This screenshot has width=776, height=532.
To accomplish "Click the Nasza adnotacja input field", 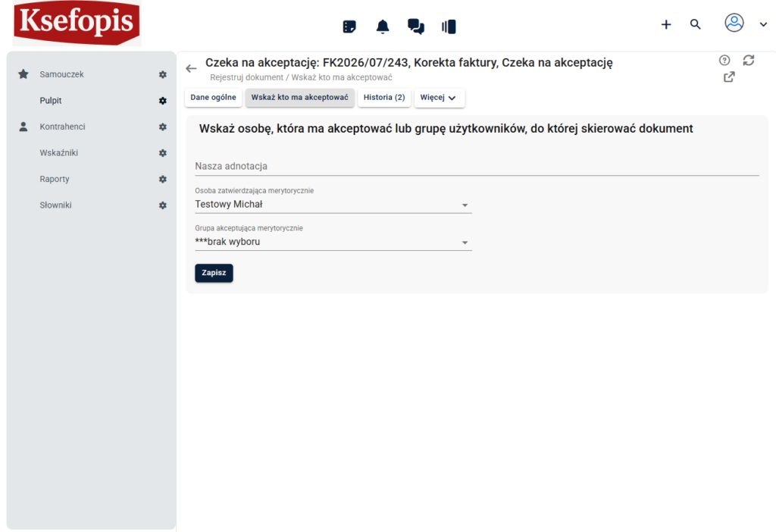I will pos(477,166).
